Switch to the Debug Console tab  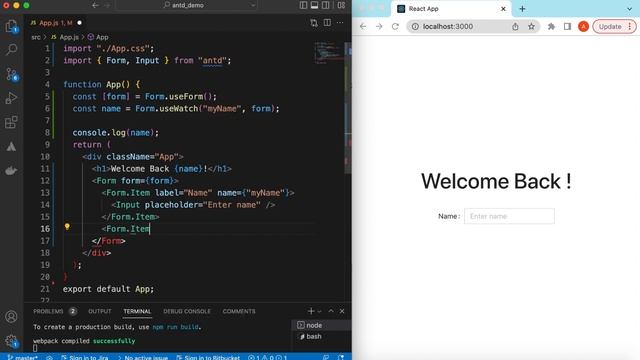pyautogui.click(x=187, y=311)
